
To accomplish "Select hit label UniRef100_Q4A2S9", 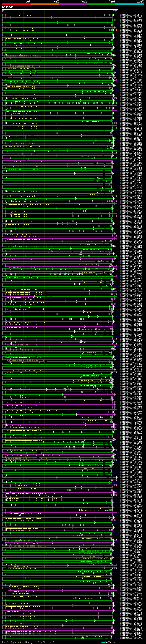I will (x=131, y=72).
